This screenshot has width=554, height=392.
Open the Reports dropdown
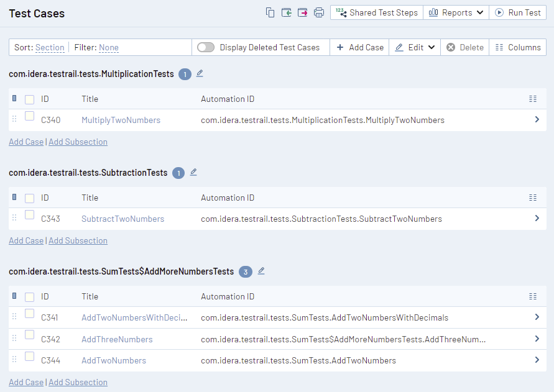pyautogui.click(x=456, y=12)
